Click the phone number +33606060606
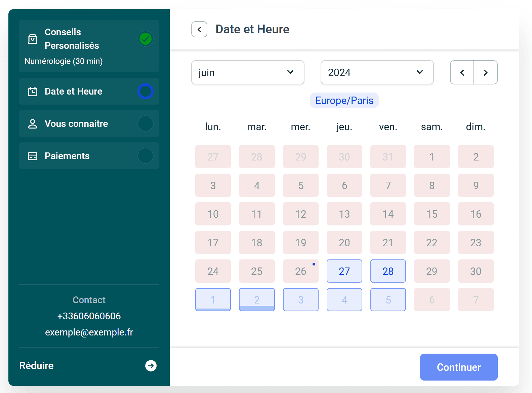The width and height of the screenshot is (532, 393). point(89,316)
